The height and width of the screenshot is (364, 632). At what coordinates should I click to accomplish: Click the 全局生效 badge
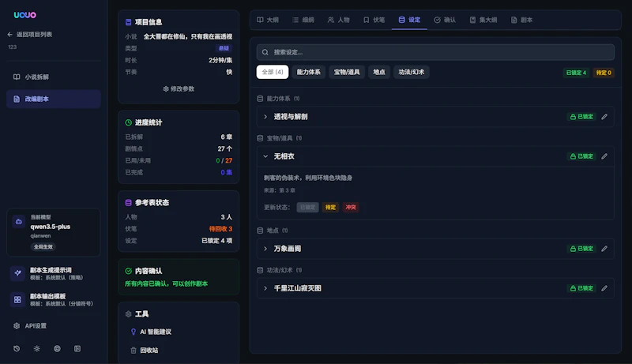coord(43,247)
